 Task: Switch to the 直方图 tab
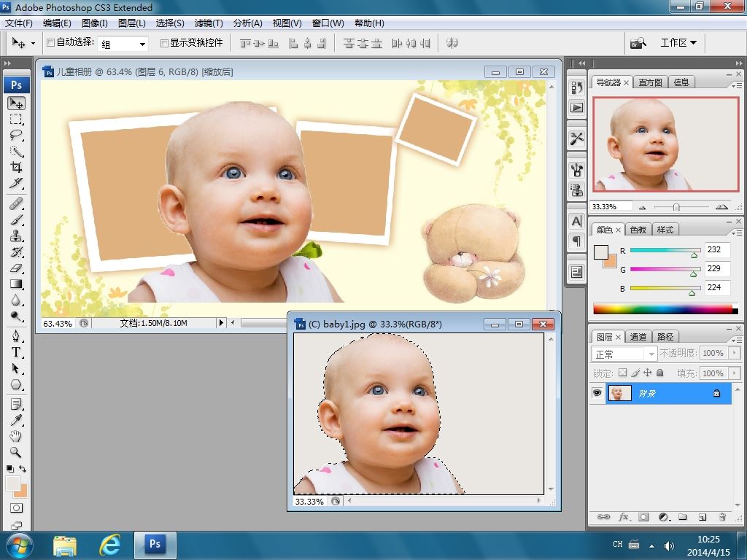[x=650, y=82]
